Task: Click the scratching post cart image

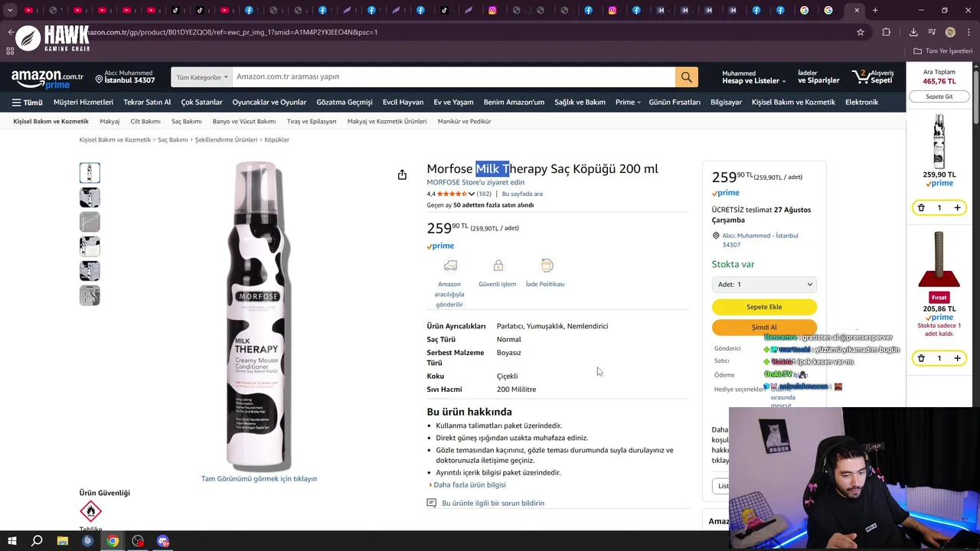Action: 939,259
